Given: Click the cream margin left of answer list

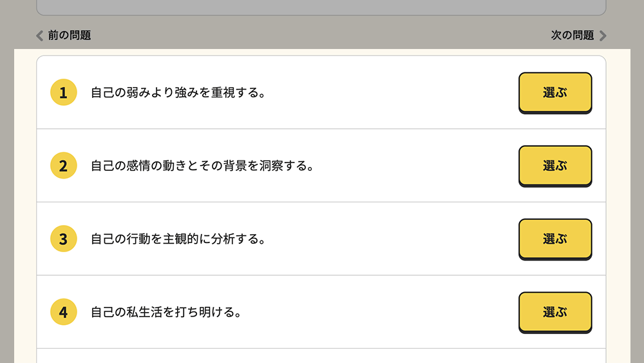Looking at the screenshot, I should click(25, 206).
